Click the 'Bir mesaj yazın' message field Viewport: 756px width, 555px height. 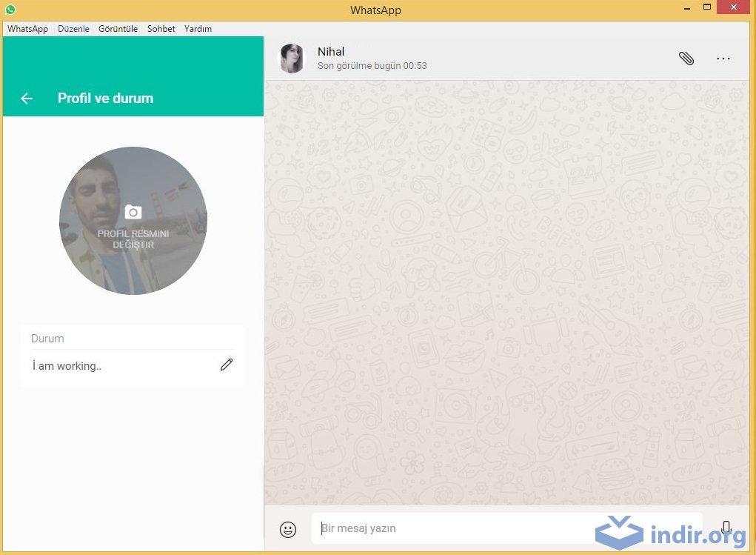(506, 528)
